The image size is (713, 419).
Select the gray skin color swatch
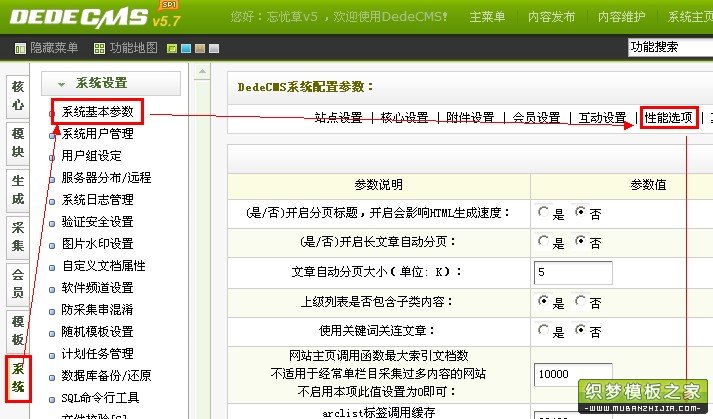coord(214,48)
